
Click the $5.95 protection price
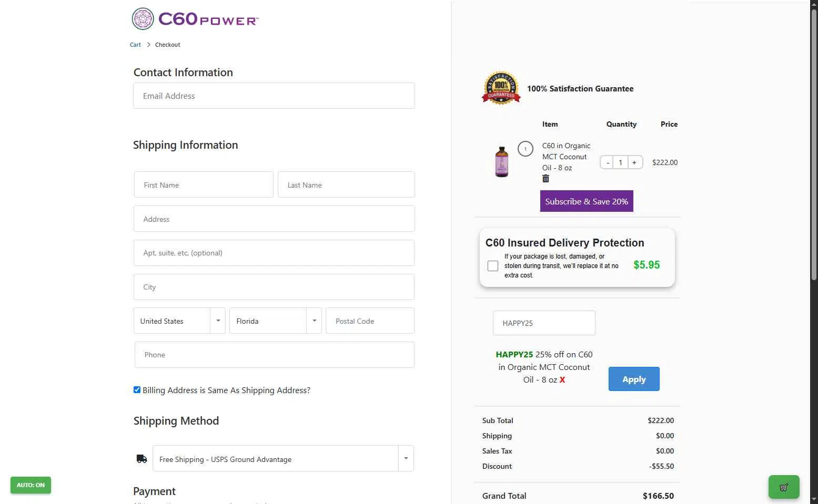point(647,265)
